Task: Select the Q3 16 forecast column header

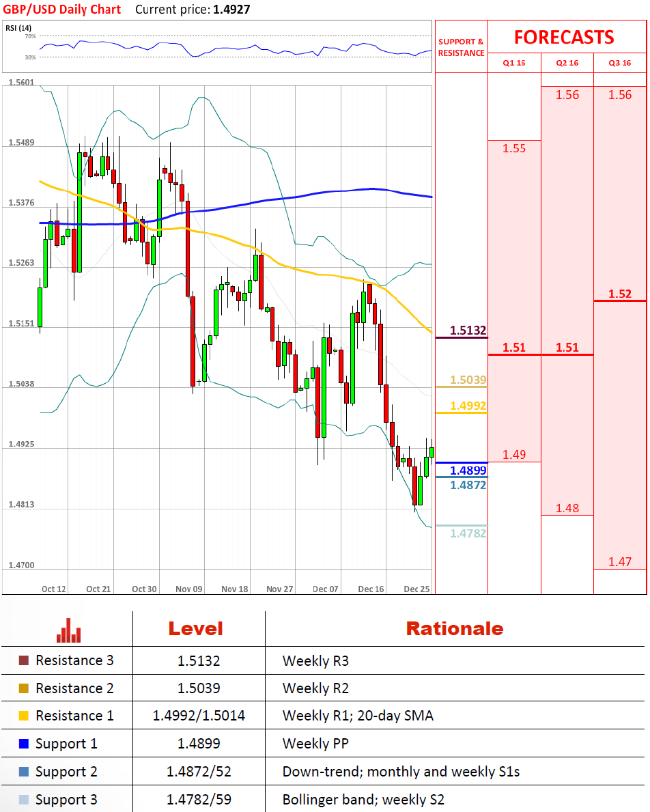Action: (x=619, y=63)
